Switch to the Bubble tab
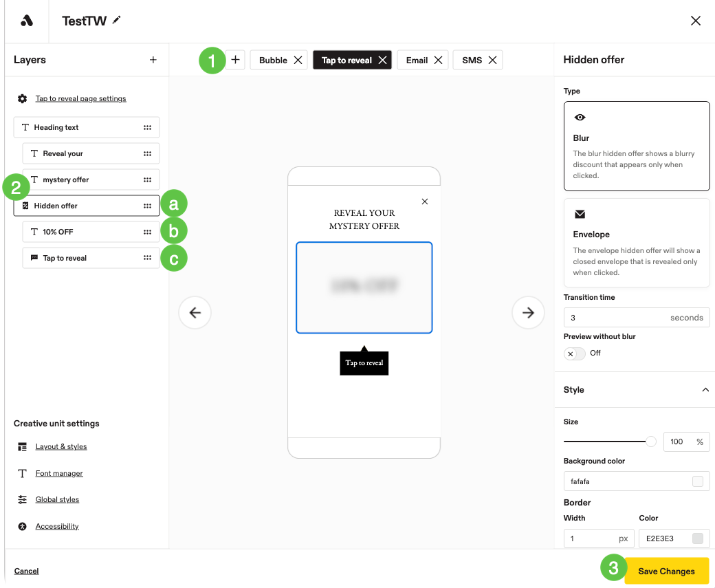The height and width of the screenshot is (588, 715). (273, 61)
